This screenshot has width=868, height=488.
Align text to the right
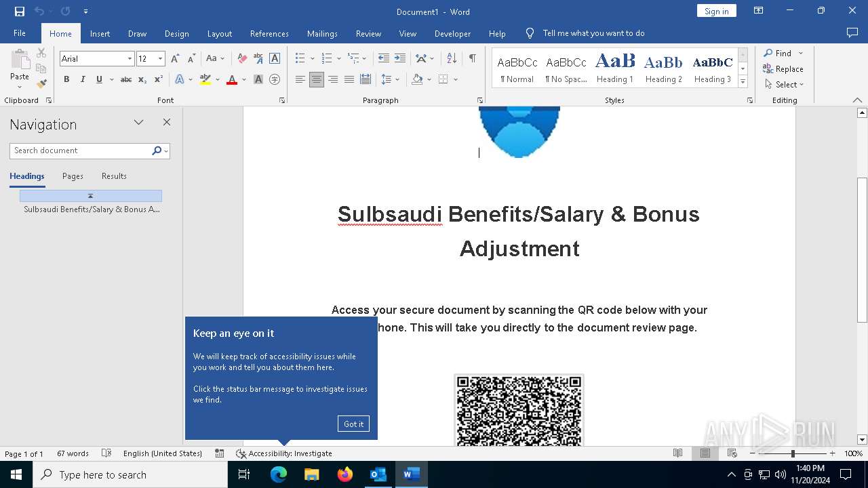pyautogui.click(x=333, y=79)
